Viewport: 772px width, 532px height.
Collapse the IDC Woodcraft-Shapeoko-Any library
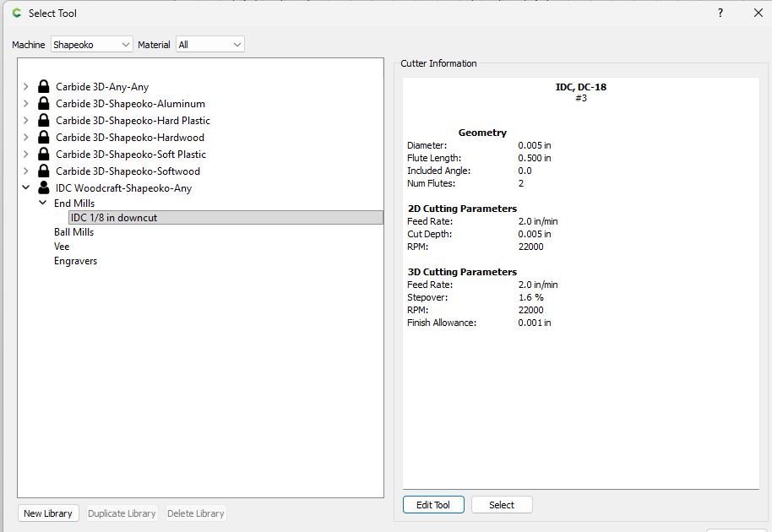click(x=25, y=187)
